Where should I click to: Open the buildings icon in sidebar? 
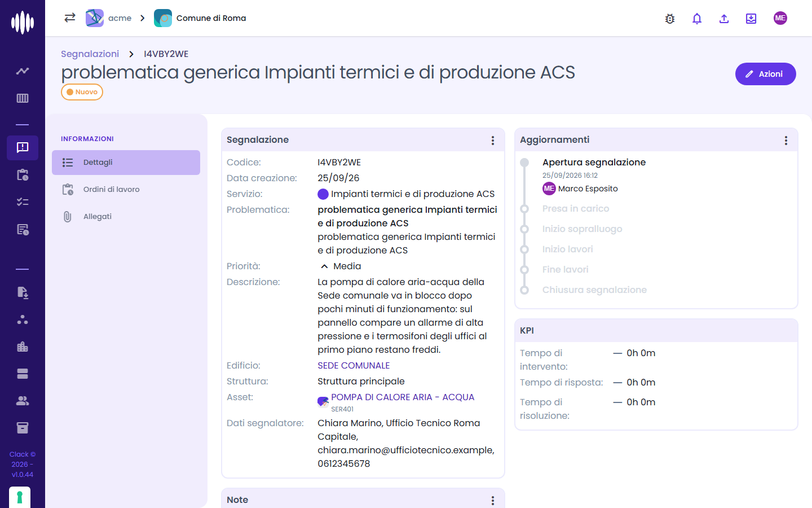[23, 347]
